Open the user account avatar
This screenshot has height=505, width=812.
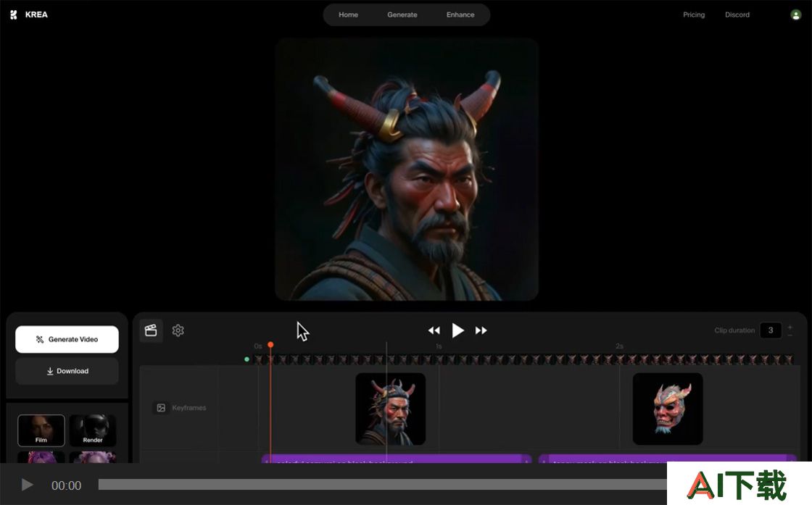pos(796,15)
